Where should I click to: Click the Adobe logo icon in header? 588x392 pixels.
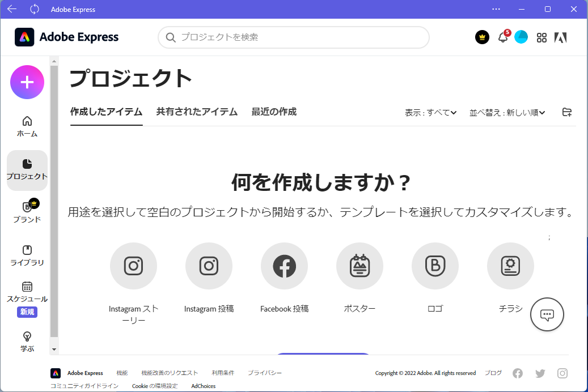[561, 37]
